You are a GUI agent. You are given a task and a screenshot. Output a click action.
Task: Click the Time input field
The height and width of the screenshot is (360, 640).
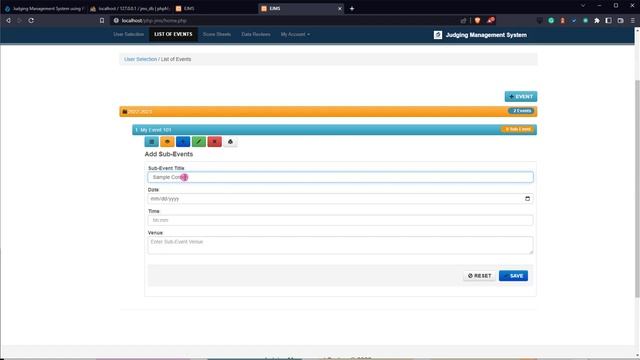(340, 220)
